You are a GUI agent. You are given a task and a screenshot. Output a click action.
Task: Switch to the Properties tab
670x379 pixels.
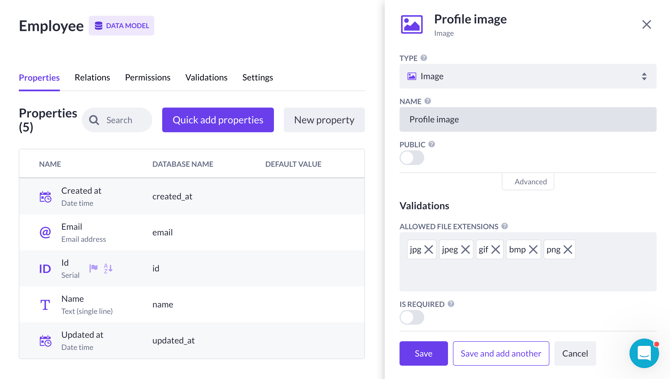pos(39,77)
